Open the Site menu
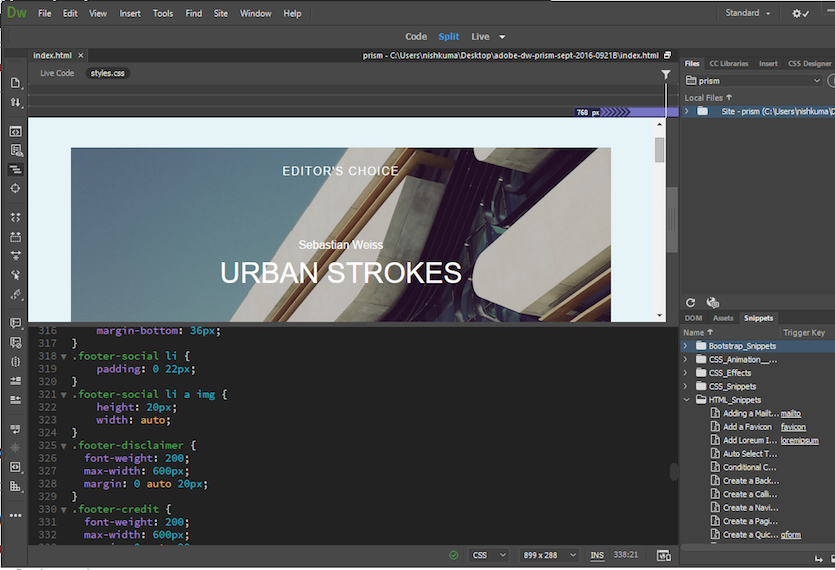The image size is (835, 570). (221, 13)
